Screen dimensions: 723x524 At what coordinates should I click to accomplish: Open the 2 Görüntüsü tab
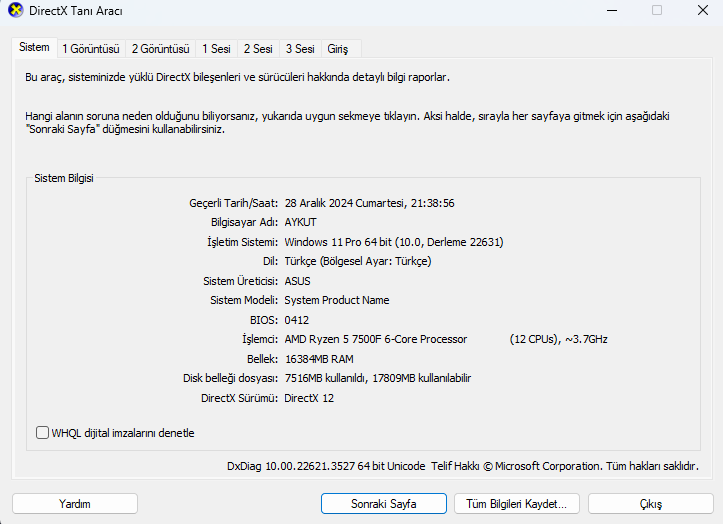160,49
